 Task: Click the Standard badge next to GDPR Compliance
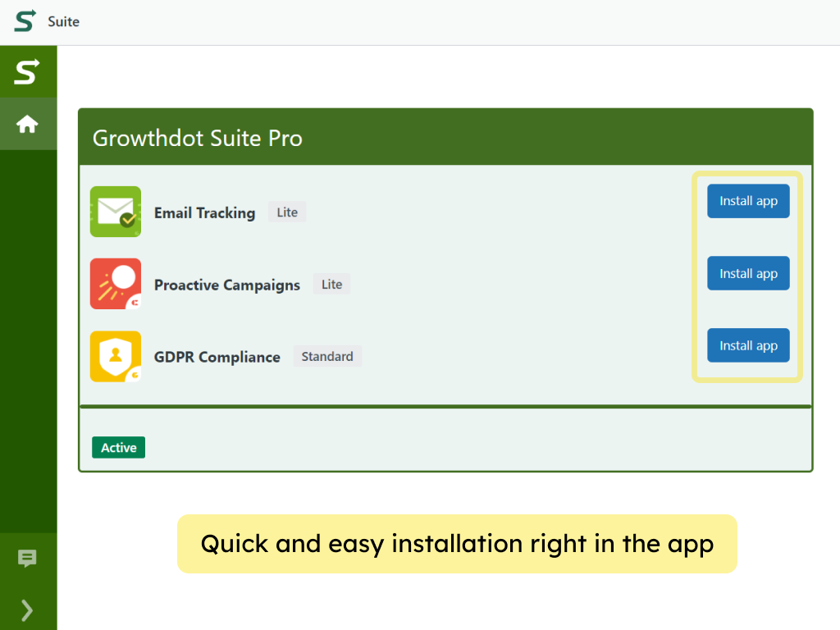[327, 356]
